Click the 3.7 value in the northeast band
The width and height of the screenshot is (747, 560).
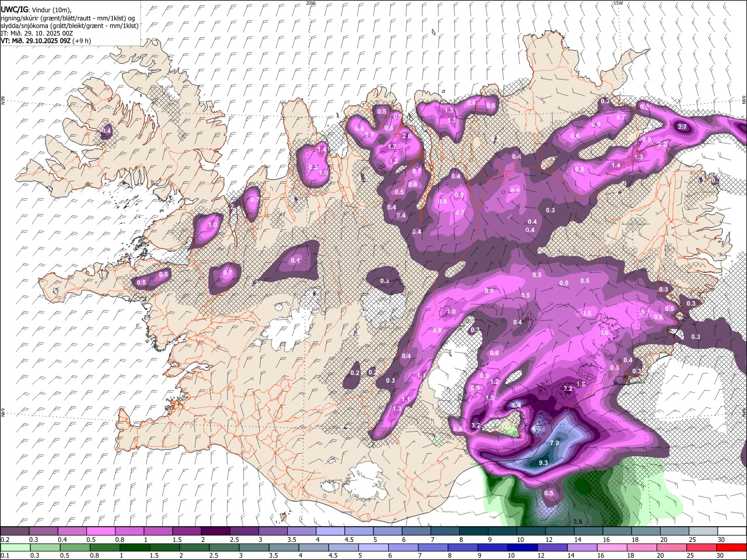coord(682,127)
